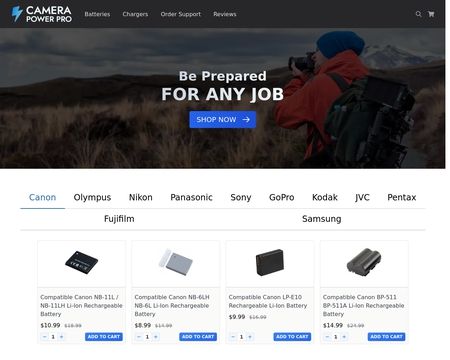Switch to the Nikon tab
The image size is (450, 360).
[141, 197]
